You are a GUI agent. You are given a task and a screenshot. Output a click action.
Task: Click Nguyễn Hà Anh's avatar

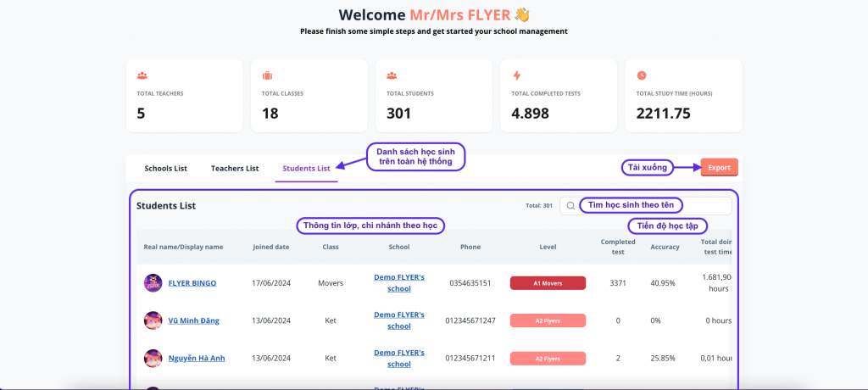pyautogui.click(x=153, y=358)
